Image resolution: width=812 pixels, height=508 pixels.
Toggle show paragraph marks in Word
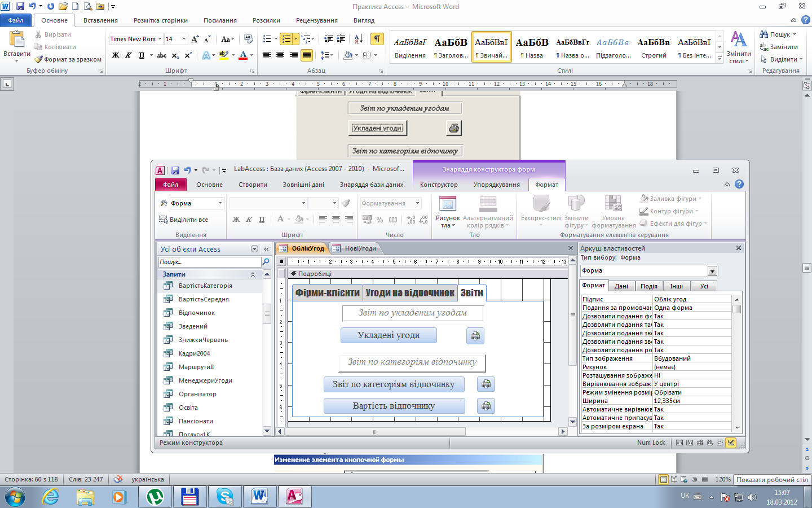point(377,39)
